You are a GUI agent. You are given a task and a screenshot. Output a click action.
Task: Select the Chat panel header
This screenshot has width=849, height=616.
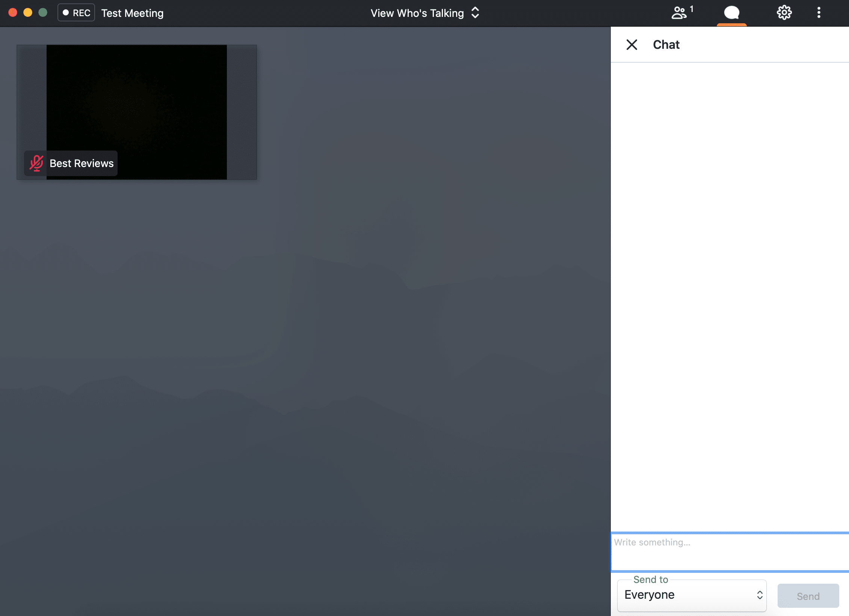point(666,44)
